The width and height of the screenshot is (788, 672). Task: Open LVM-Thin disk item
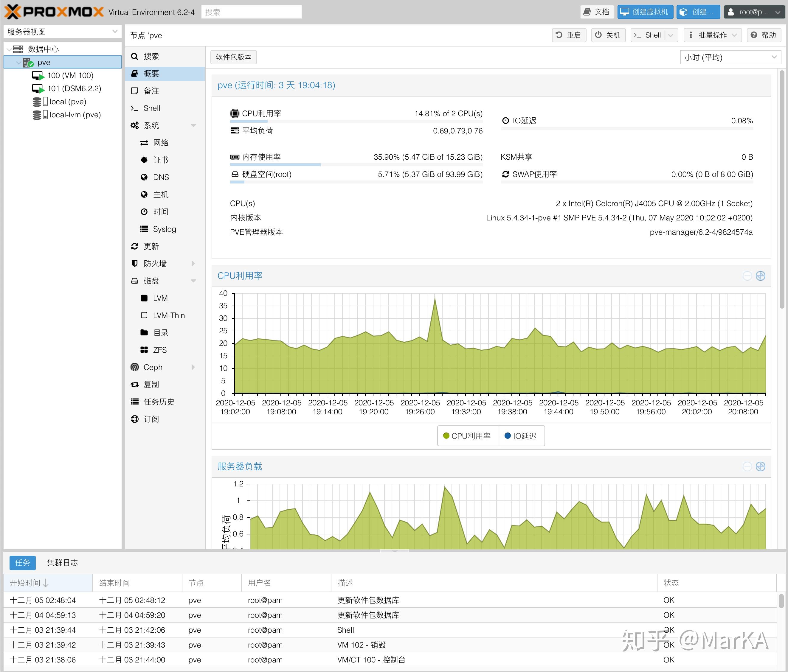(x=165, y=316)
